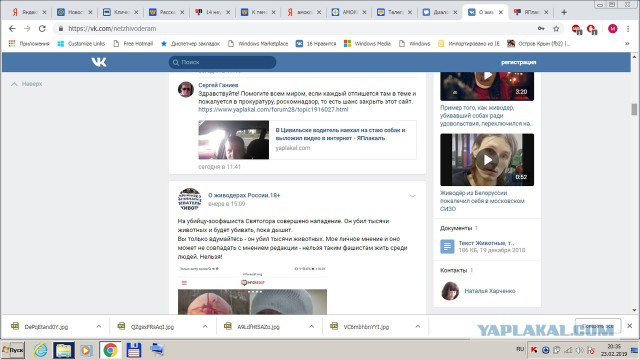Switch to Chrome on taskbar
Image resolution: width=640 pixels, height=360 pixels.
(x=110, y=350)
